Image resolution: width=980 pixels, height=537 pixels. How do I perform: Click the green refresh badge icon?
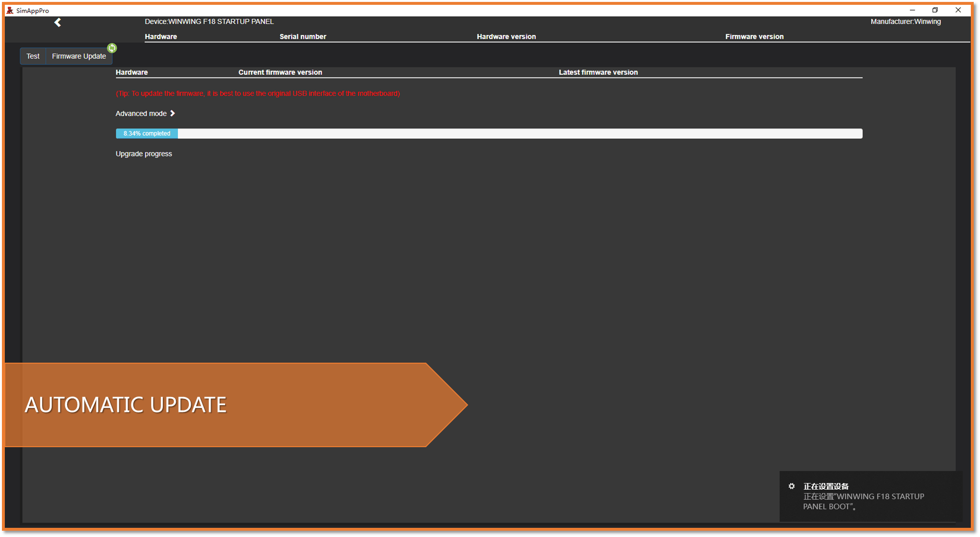(112, 48)
